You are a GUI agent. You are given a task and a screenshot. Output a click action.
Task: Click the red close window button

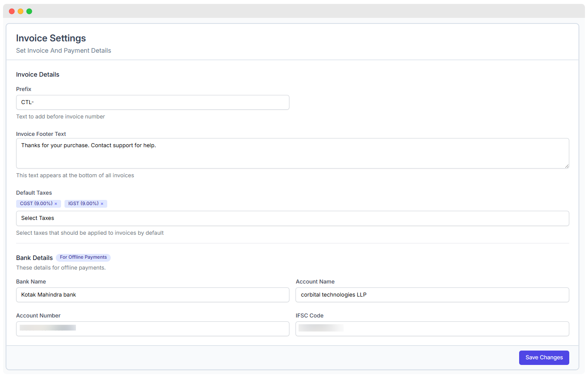click(x=12, y=11)
